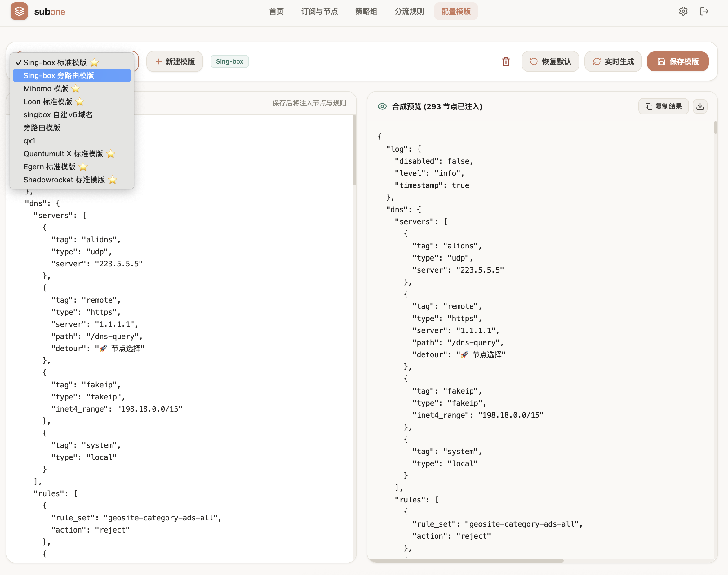This screenshot has height=575, width=728.
Task: Switch to 策略组 tab
Action: [x=366, y=11]
